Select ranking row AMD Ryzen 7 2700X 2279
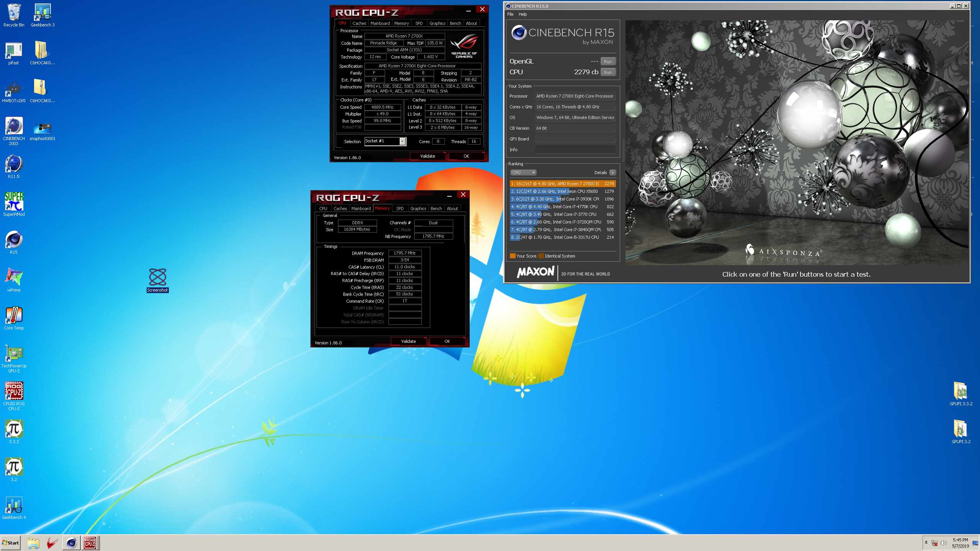980x551 pixels. pos(563,184)
